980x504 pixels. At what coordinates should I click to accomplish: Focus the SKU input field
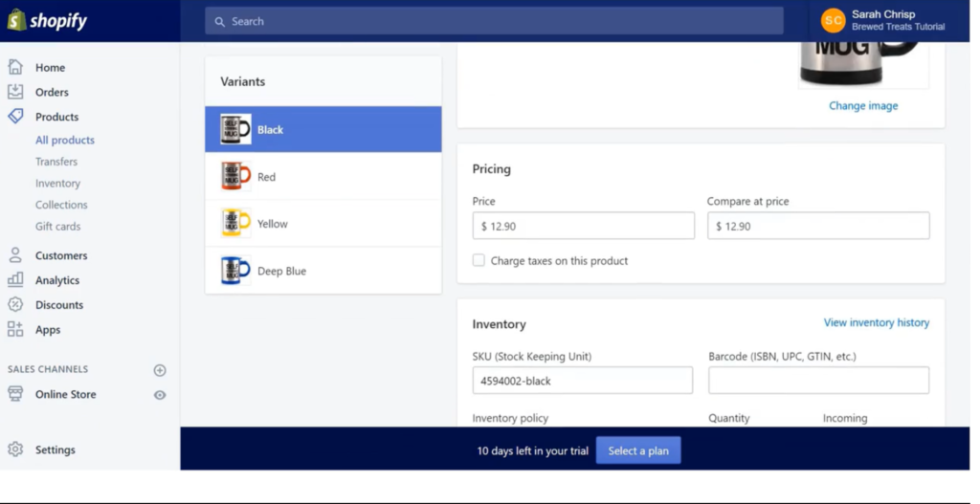point(583,381)
